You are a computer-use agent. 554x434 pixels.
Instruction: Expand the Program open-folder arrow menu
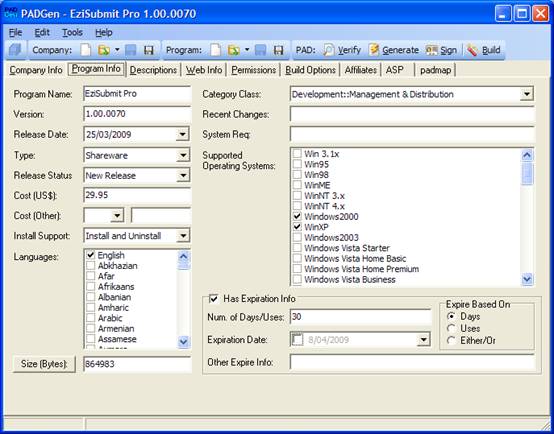point(247,50)
